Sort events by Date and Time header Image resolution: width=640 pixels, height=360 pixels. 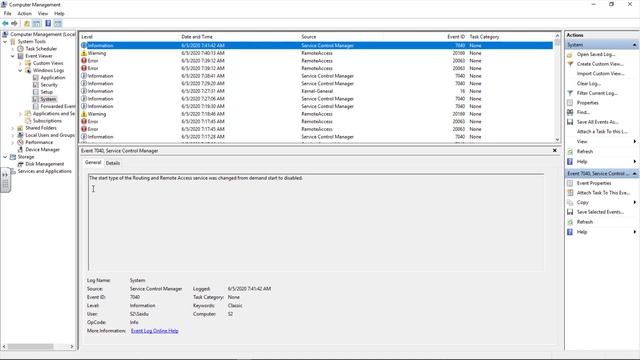239,37
